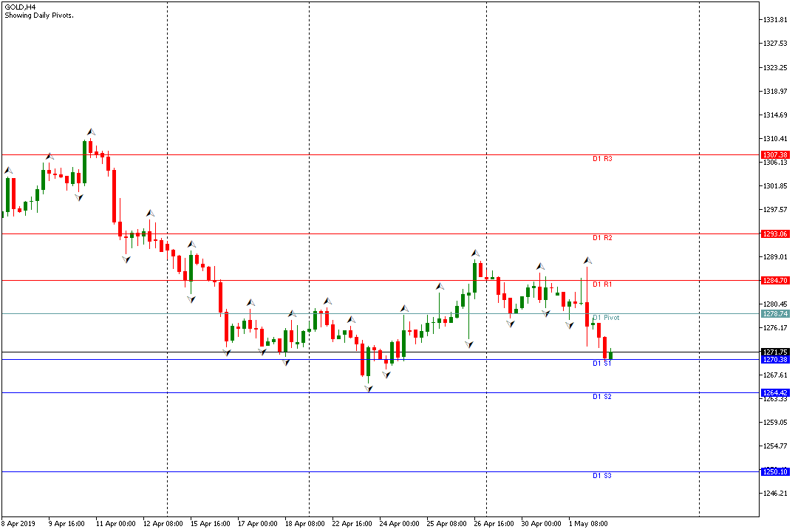Select the D1 S3 support label
Screen dimensions: 798x532
(x=602, y=476)
